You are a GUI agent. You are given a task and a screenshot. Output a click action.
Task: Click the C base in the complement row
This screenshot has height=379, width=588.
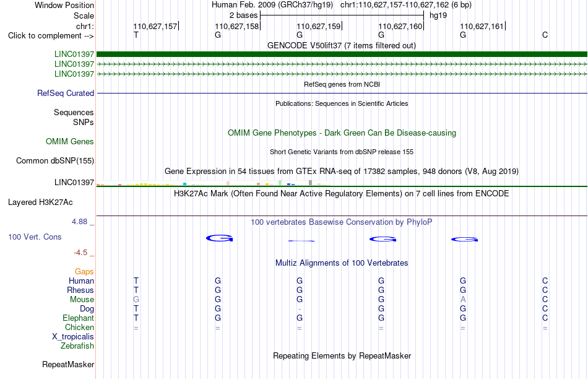[545, 35]
